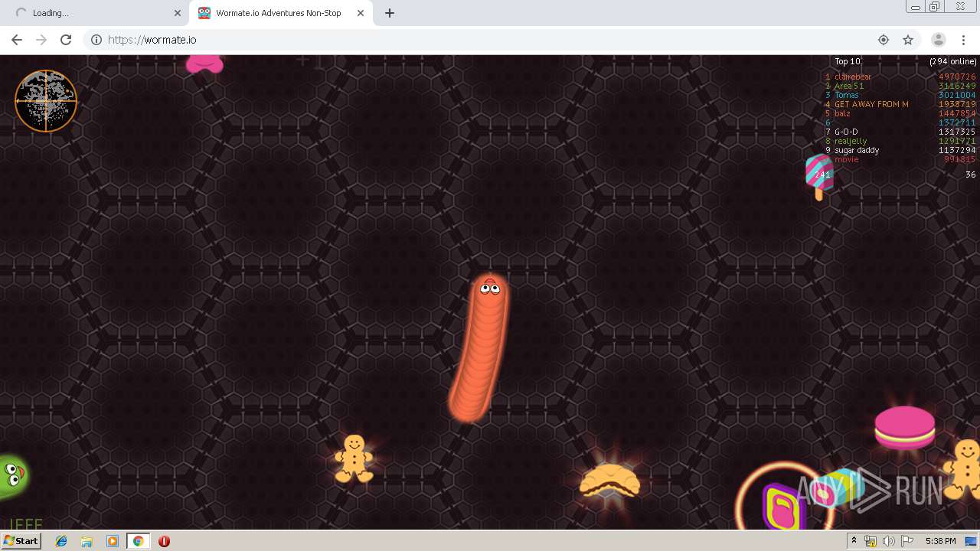Viewport: 980px width, 551px height.
Task: Click the orange worm's head
Action: [490, 288]
